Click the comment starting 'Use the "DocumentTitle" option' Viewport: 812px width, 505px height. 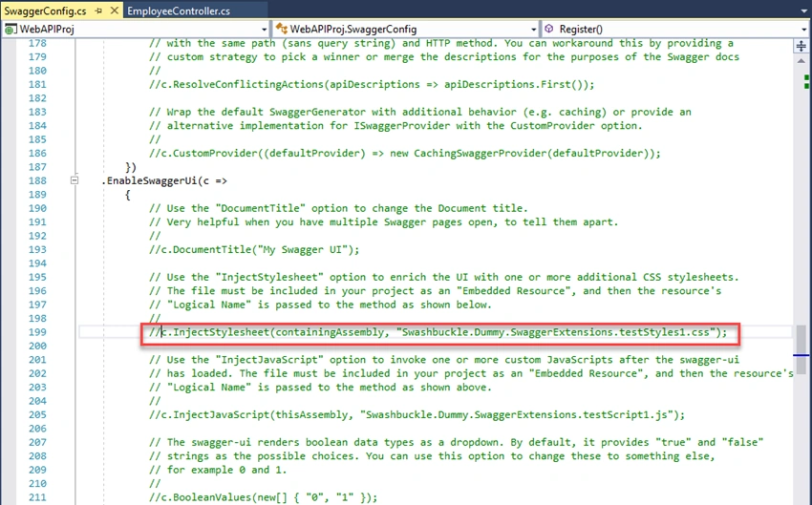tap(338, 208)
